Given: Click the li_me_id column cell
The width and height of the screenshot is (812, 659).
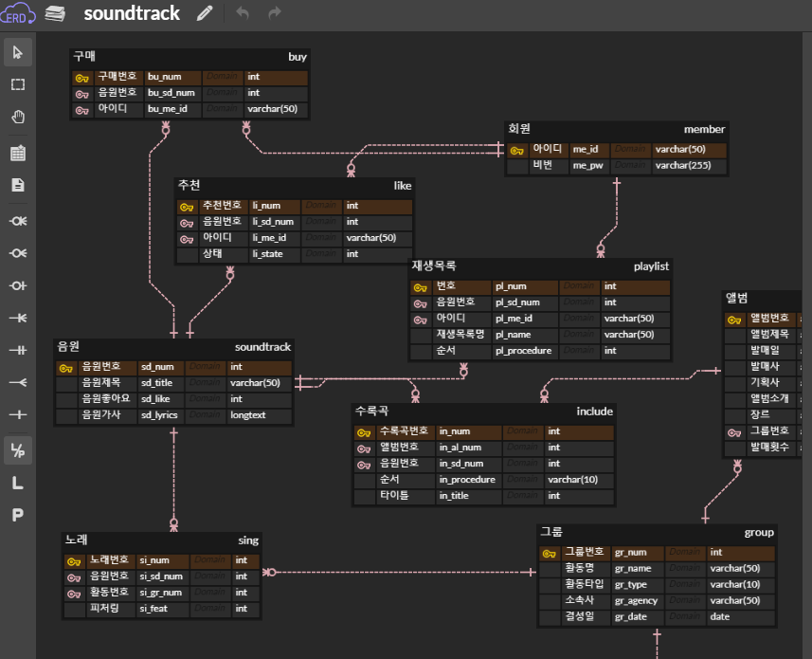Looking at the screenshot, I should 275,238.
